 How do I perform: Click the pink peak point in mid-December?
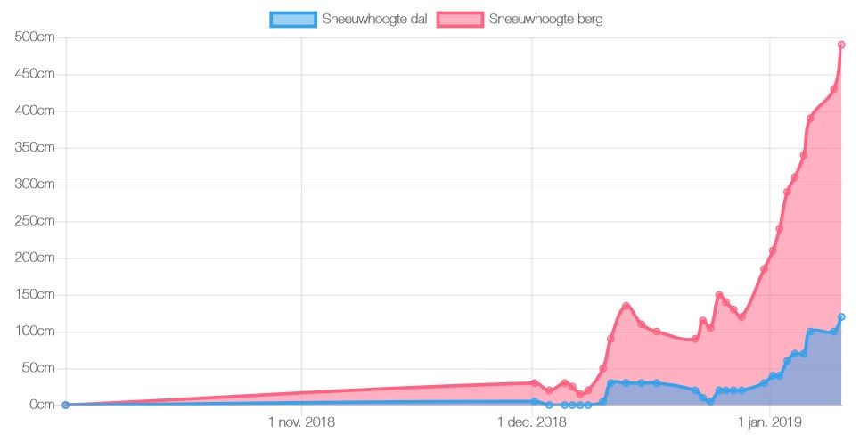(x=626, y=306)
